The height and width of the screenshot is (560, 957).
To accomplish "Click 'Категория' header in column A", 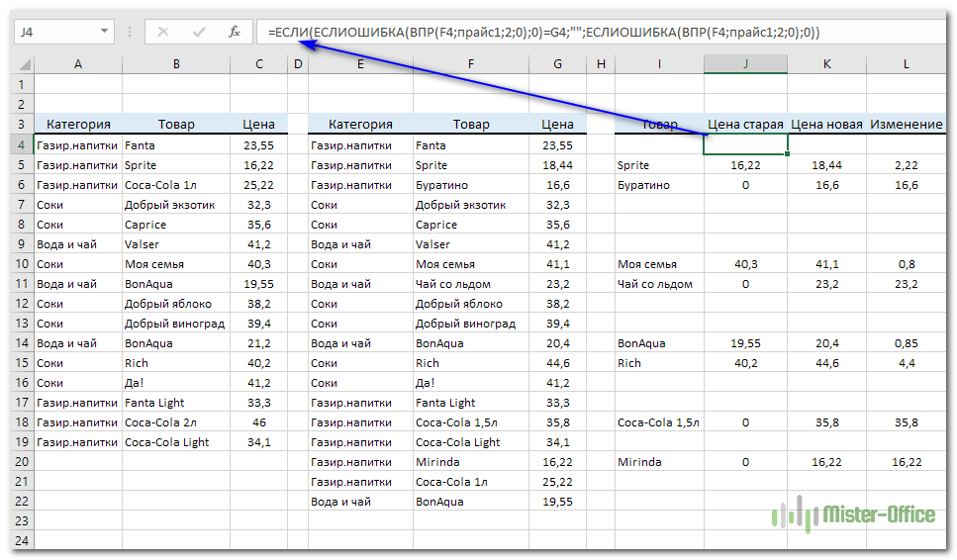I will click(x=78, y=125).
